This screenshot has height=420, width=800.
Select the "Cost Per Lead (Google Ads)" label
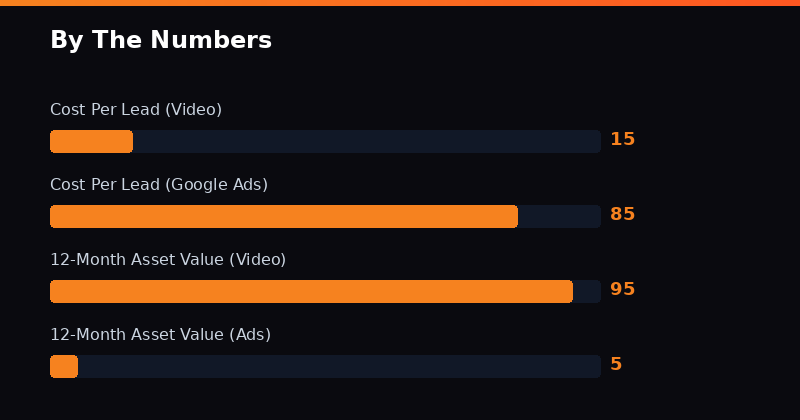pos(159,185)
